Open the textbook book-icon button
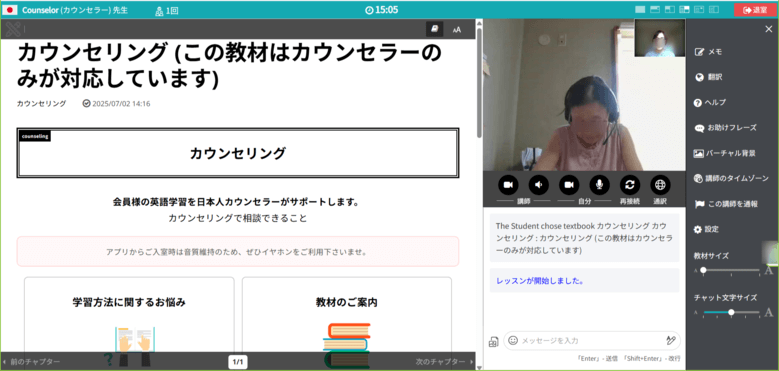 click(435, 29)
